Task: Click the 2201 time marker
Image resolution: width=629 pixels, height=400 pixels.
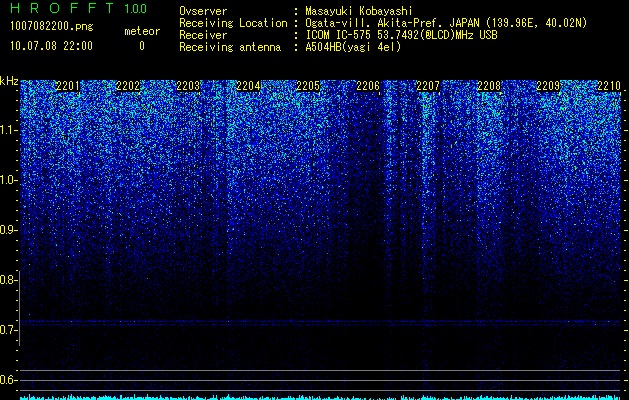Action: pos(68,86)
